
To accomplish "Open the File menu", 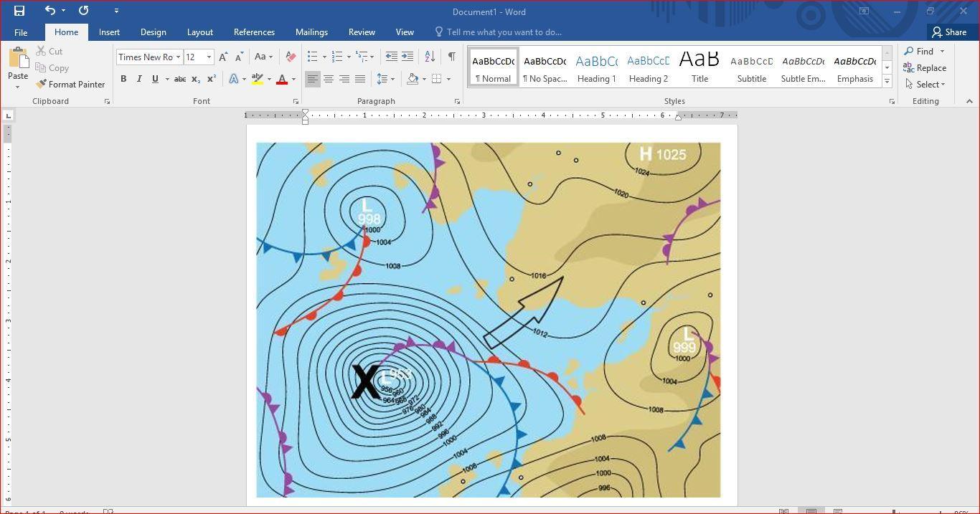I will pos(21,32).
